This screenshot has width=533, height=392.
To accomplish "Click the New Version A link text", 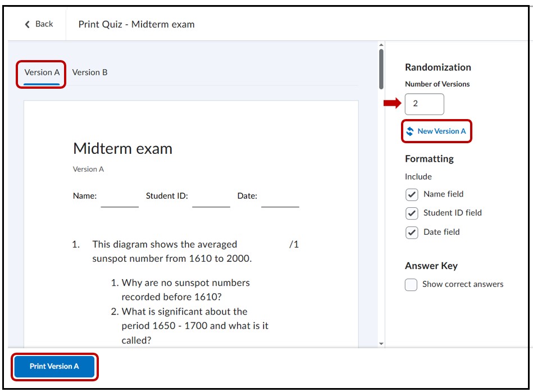I will pyautogui.click(x=441, y=131).
